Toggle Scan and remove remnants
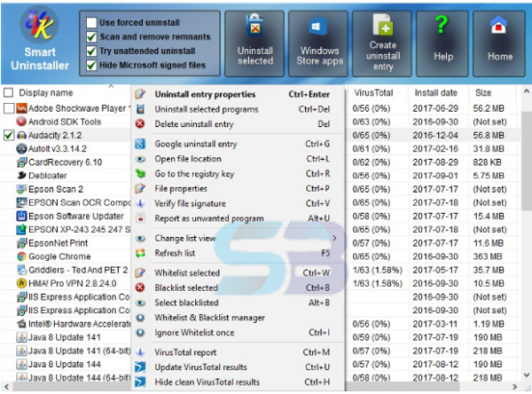 pyautogui.click(x=91, y=36)
